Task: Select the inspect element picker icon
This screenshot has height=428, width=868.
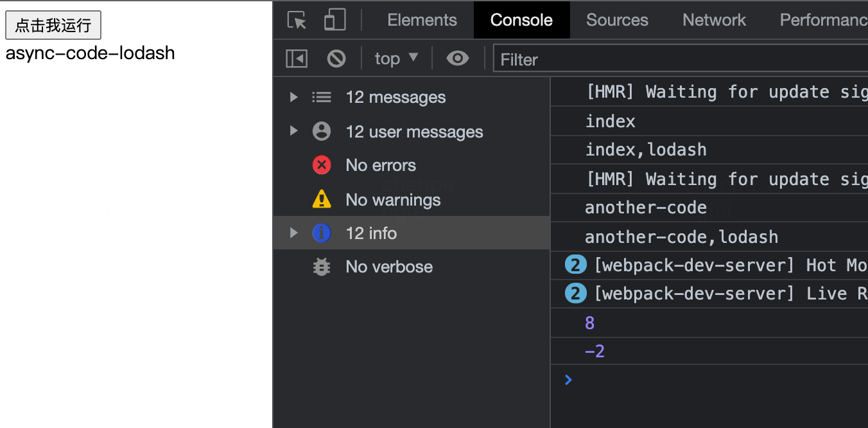Action: (x=297, y=21)
